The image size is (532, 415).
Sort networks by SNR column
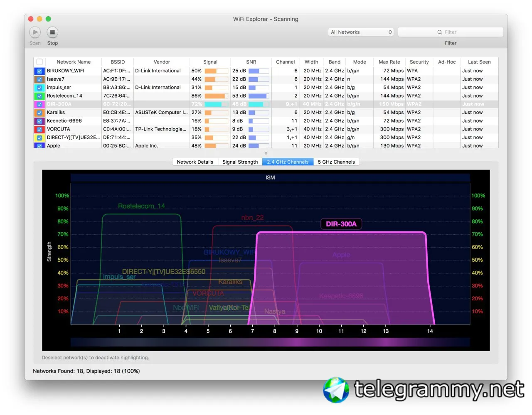click(x=251, y=62)
